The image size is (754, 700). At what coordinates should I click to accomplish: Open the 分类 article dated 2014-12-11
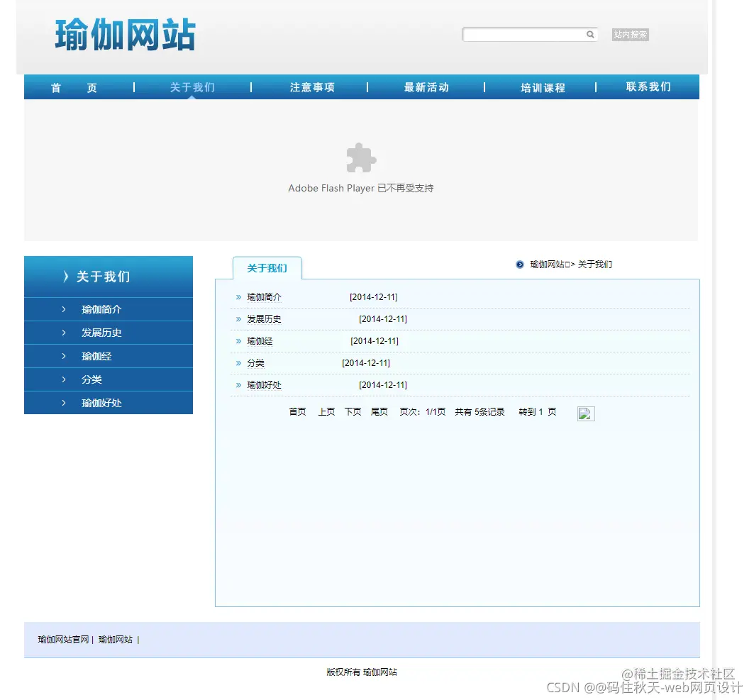point(255,362)
